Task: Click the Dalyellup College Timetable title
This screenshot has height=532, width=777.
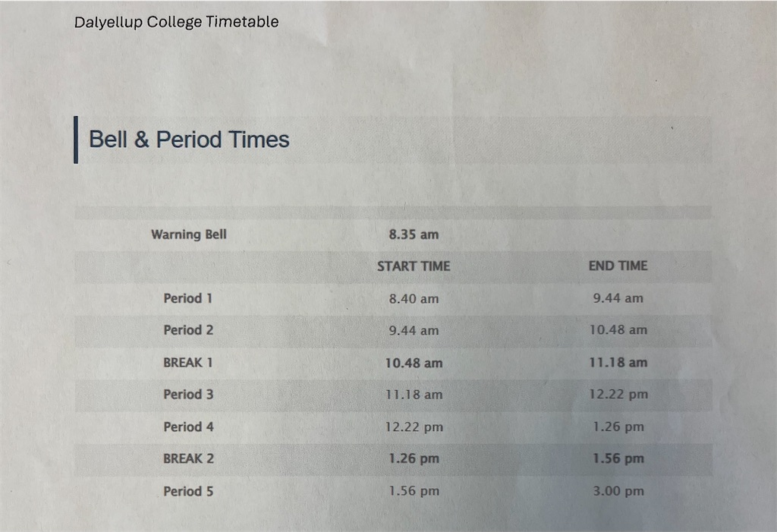Action: pos(176,22)
